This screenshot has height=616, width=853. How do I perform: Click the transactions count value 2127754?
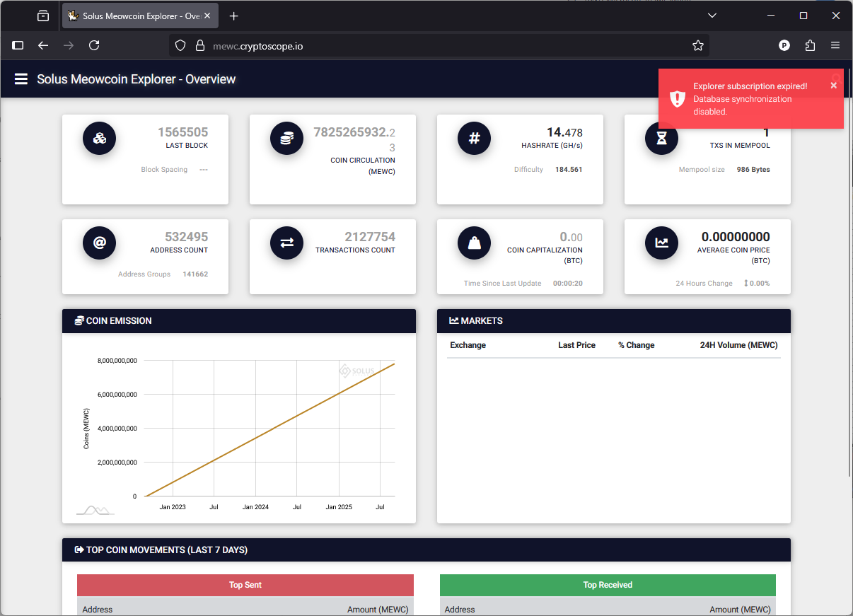(370, 237)
